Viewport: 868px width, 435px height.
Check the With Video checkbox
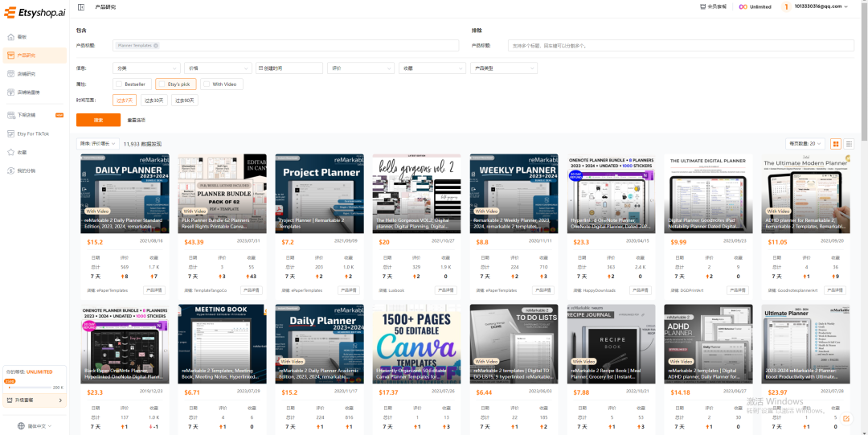click(207, 84)
